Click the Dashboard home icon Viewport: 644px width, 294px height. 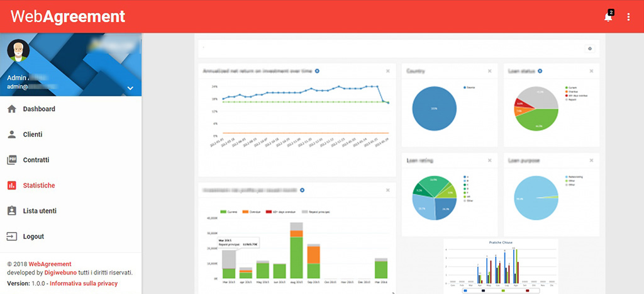pyautogui.click(x=11, y=109)
